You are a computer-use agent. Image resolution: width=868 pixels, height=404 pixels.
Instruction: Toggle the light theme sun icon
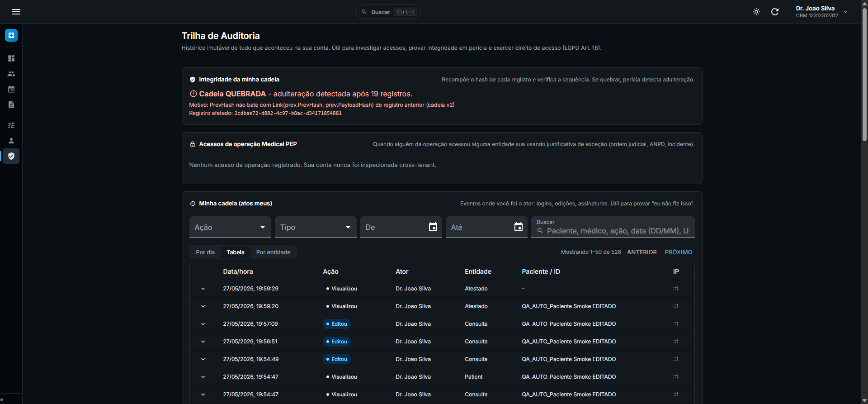(x=756, y=12)
